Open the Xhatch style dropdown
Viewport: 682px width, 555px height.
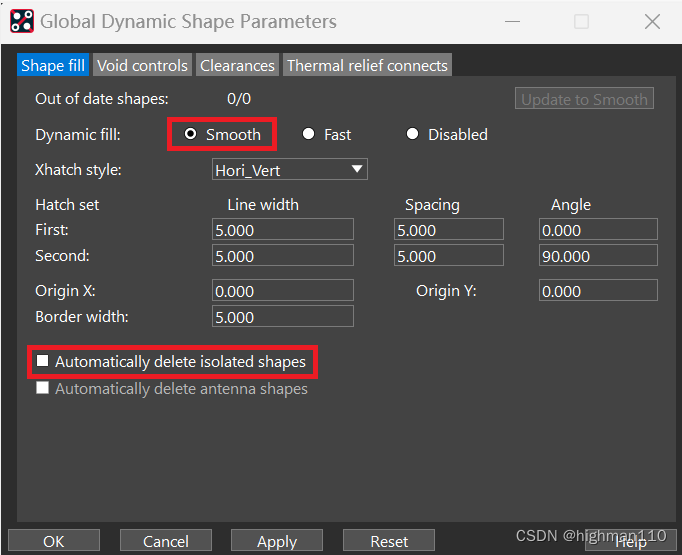[x=290, y=170]
